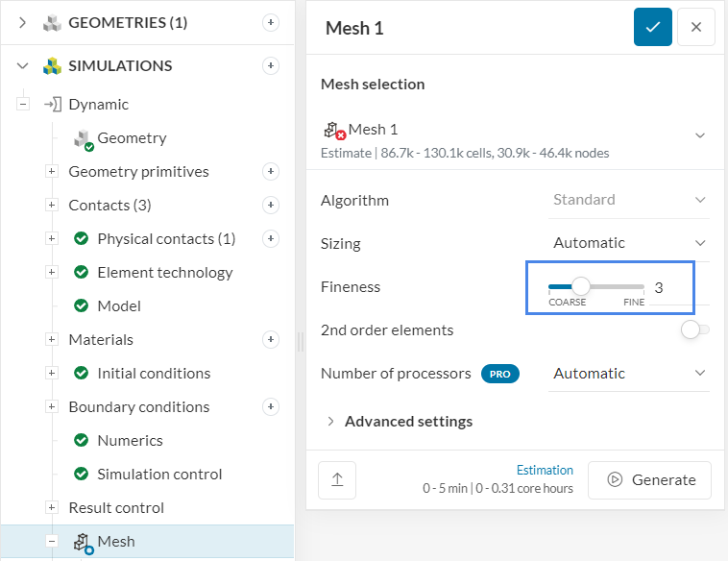Add a new contact with the plus icon
The width and height of the screenshot is (728, 561).
tap(271, 206)
